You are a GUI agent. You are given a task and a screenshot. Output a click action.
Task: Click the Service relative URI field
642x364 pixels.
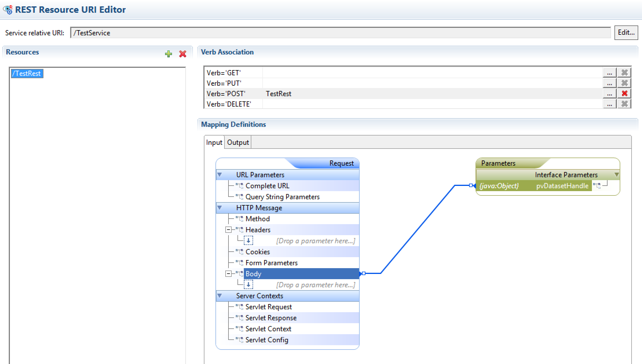tap(340, 33)
